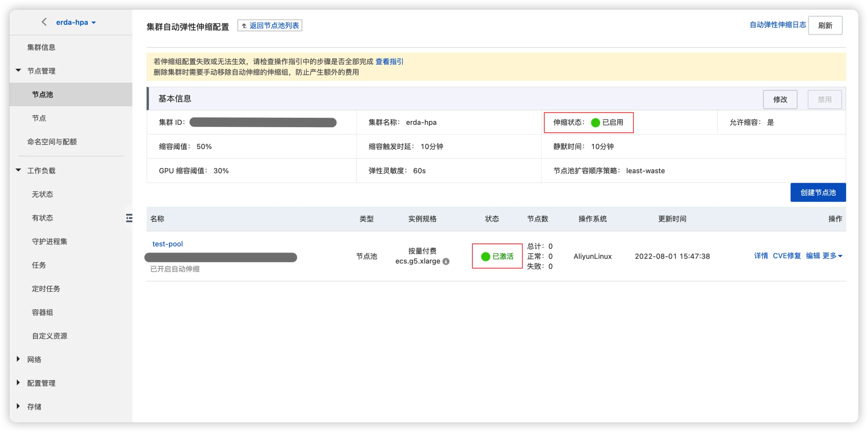The height and width of the screenshot is (432, 868).
Task: Click the 查看指引 guide link
Action: tap(389, 62)
